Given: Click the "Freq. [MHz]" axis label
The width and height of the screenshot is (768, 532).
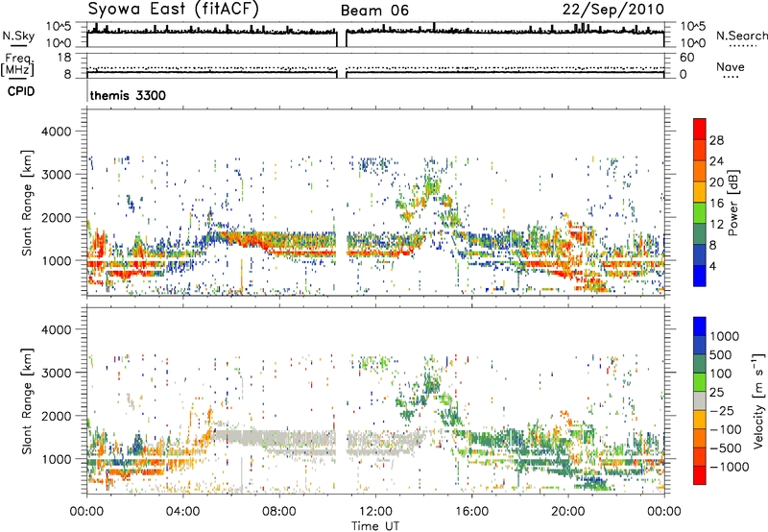Looking at the screenshot, I should [17, 64].
